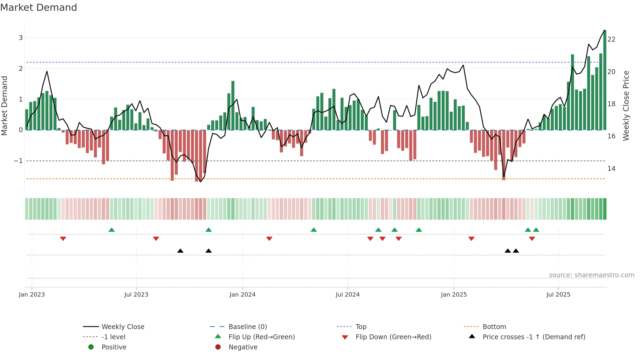Click the orange dotted Bottom line on the chart
644x362 pixels.
[x=316, y=179]
